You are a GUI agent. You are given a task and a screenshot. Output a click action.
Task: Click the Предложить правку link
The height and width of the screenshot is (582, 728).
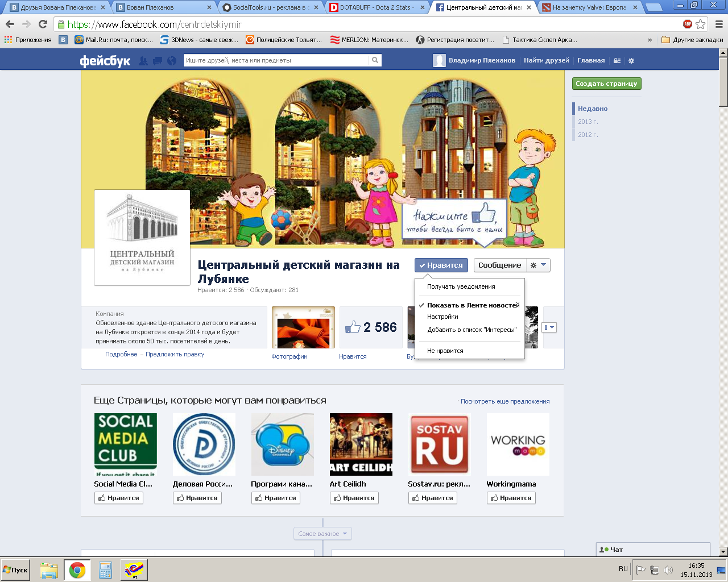[175, 354]
